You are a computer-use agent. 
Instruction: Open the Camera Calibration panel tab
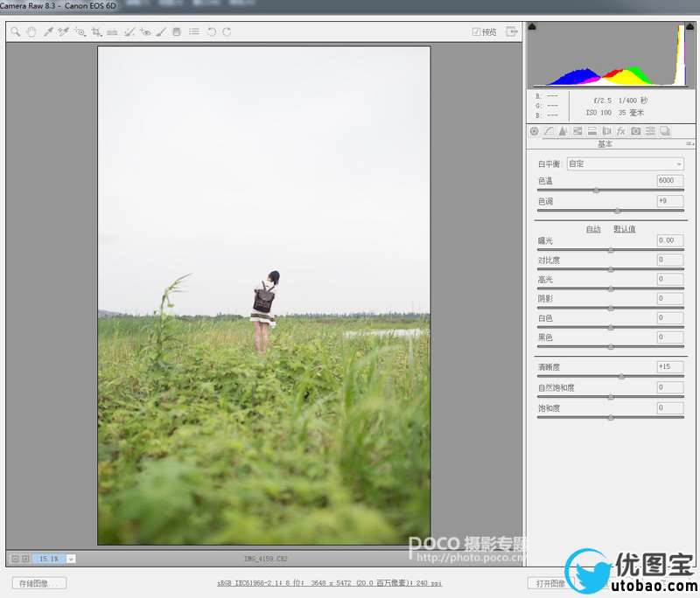(x=636, y=131)
